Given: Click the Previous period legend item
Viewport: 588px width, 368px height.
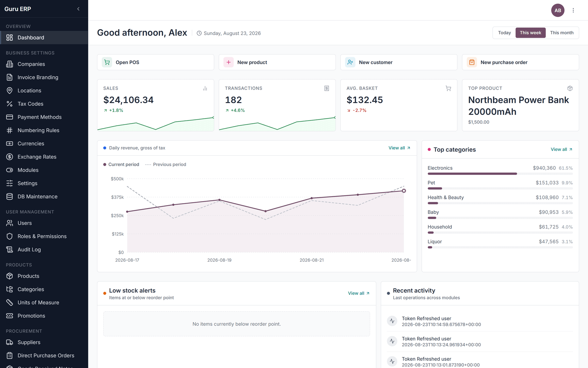Looking at the screenshot, I should (166, 165).
